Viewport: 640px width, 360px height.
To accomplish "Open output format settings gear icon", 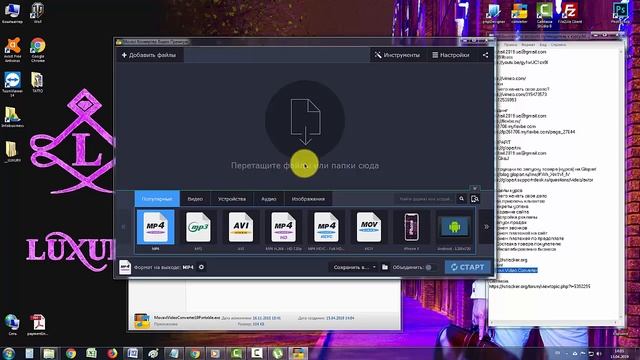I will (201, 267).
